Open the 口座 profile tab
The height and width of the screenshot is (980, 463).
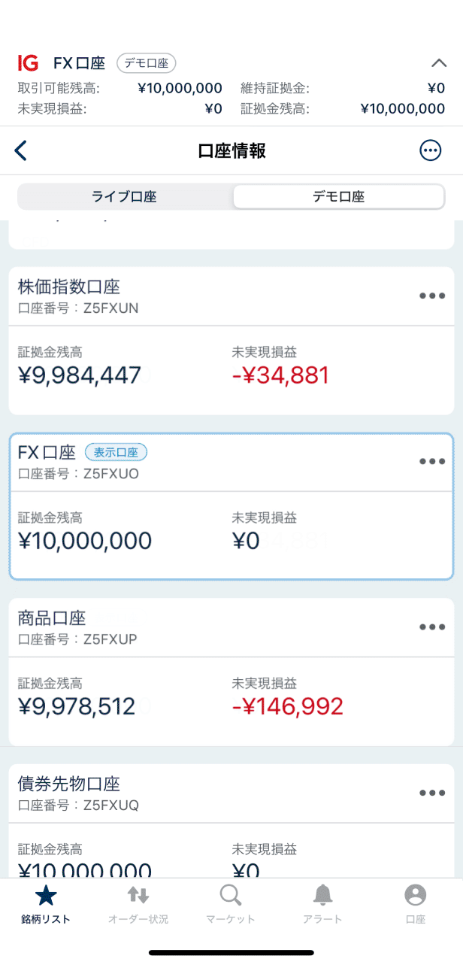point(415,903)
